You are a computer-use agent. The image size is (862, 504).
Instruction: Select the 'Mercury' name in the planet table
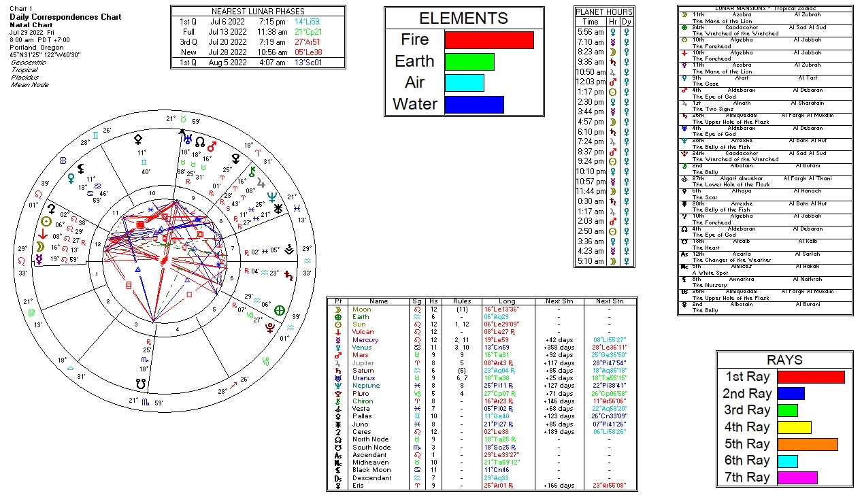click(364, 340)
